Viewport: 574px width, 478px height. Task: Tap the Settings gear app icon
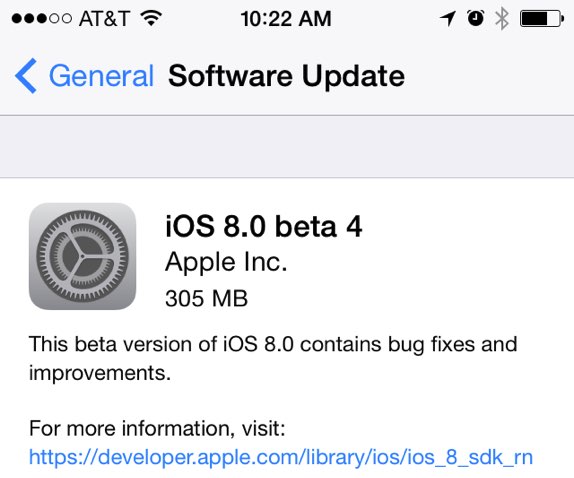tap(82, 256)
